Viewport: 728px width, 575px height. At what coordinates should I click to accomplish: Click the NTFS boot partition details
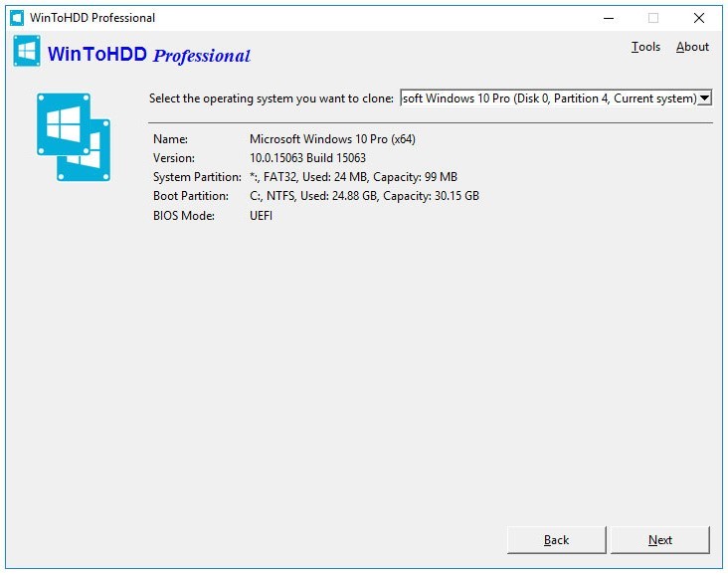point(364,196)
